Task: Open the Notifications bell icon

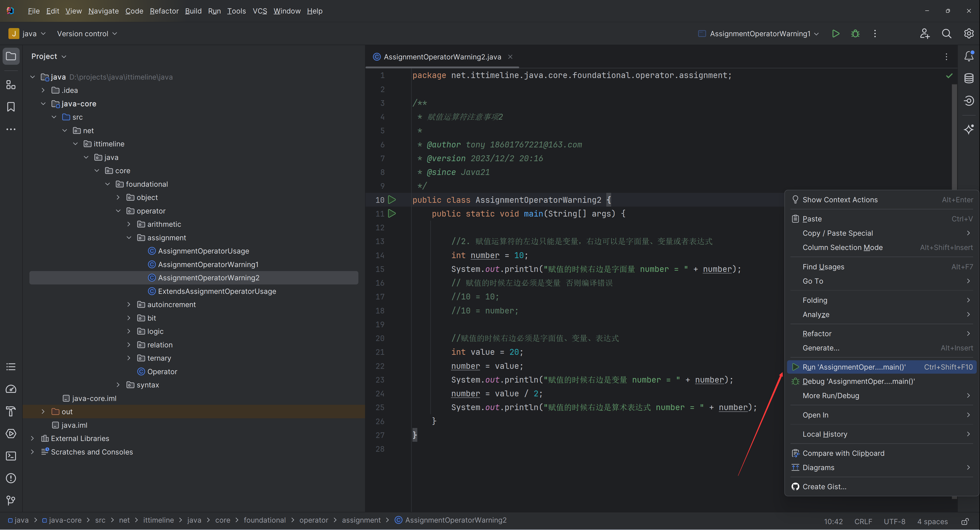Action: pyautogui.click(x=969, y=56)
